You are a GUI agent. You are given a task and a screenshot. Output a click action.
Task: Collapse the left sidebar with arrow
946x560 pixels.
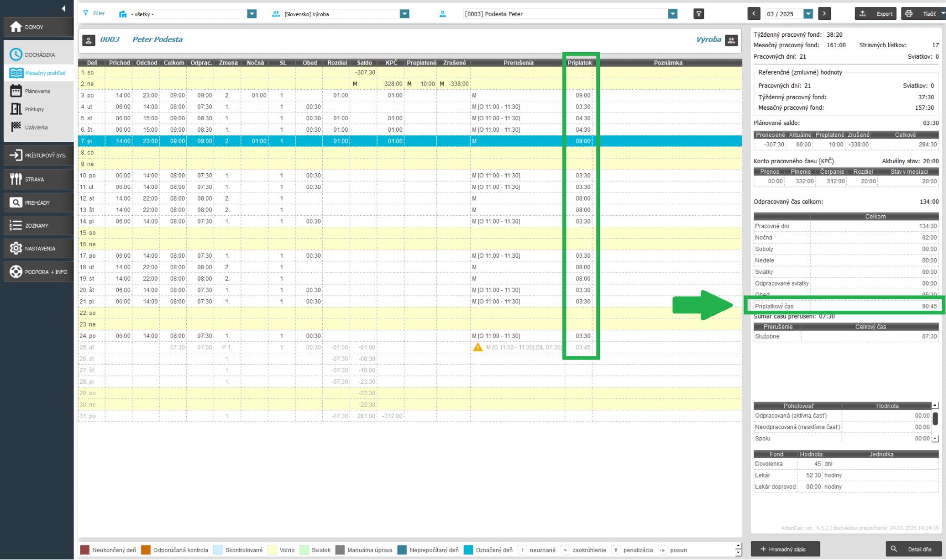pyautogui.click(x=64, y=8)
